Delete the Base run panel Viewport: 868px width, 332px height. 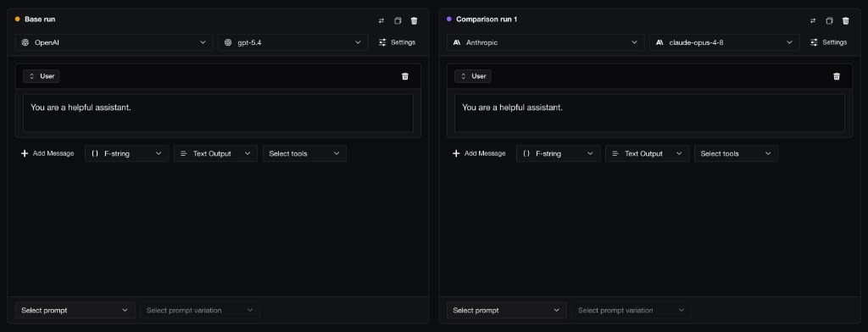(414, 21)
